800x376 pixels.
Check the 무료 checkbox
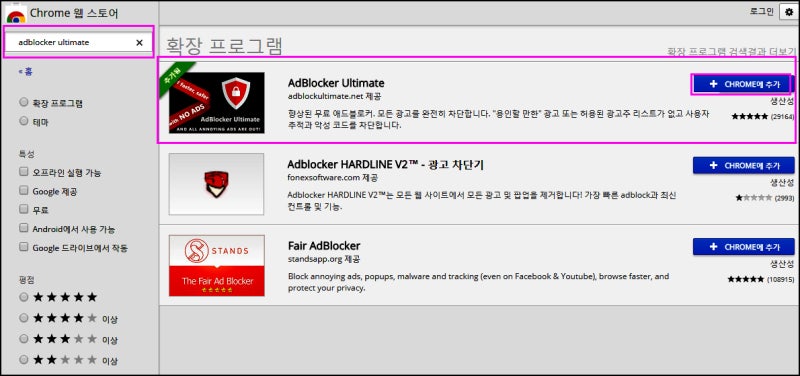click(23, 209)
